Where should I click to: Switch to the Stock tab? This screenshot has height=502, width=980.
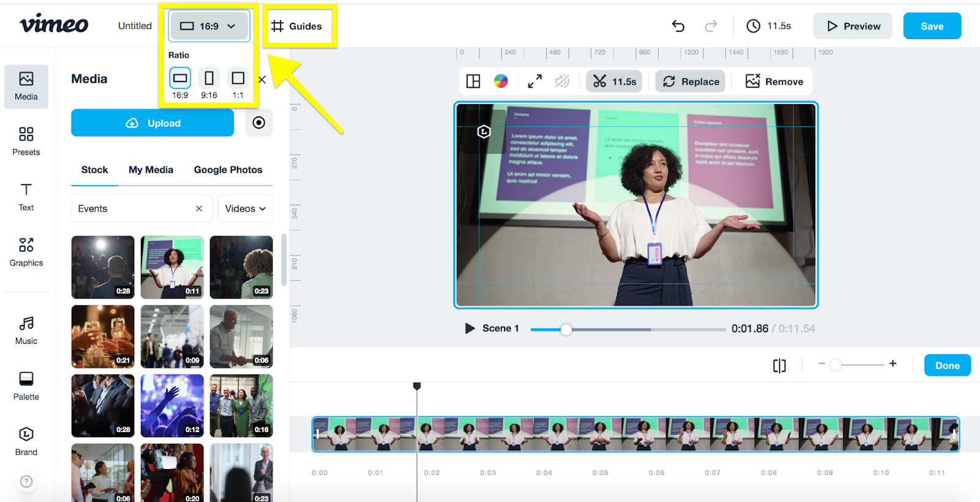coord(94,170)
